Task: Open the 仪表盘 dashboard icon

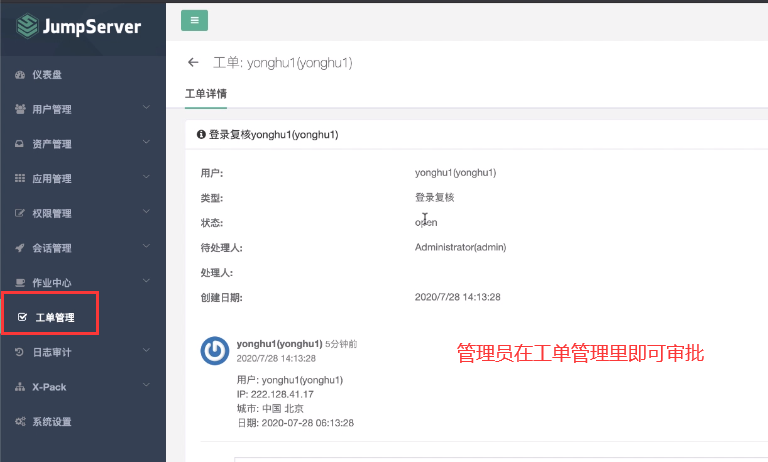Action: [20, 75]
